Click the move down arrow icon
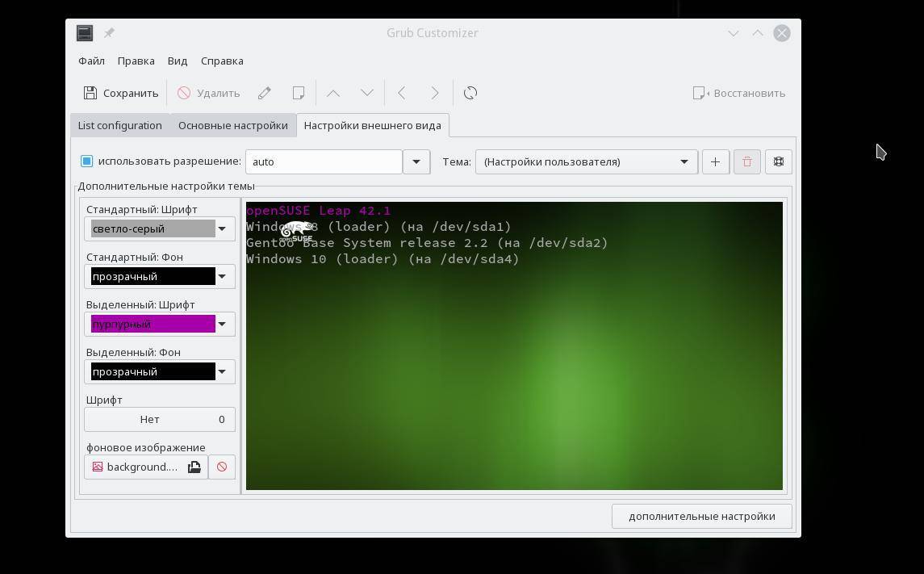This screenshot has height=574, width=924. [366, 93]
